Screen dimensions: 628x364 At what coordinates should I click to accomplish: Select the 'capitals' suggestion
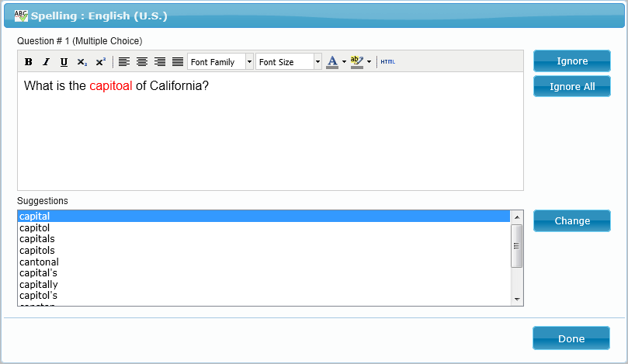pyautogui.click(x=37, y=239)
